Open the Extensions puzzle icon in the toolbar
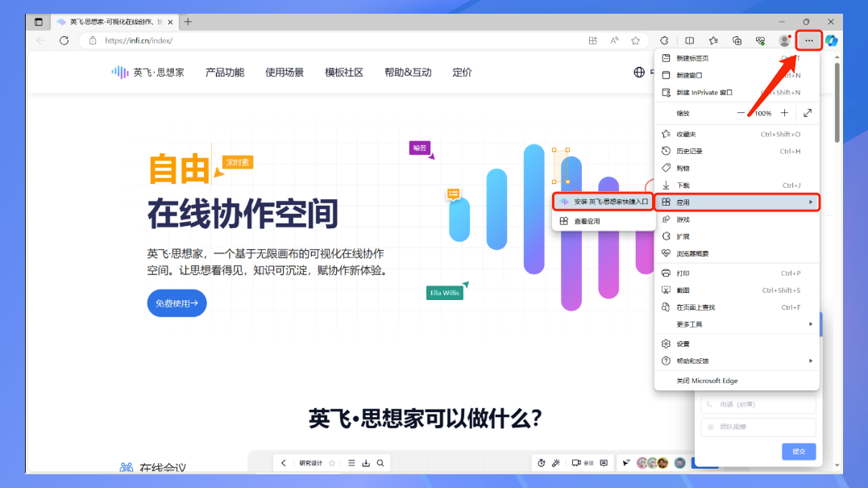 [x=664, y=40]
